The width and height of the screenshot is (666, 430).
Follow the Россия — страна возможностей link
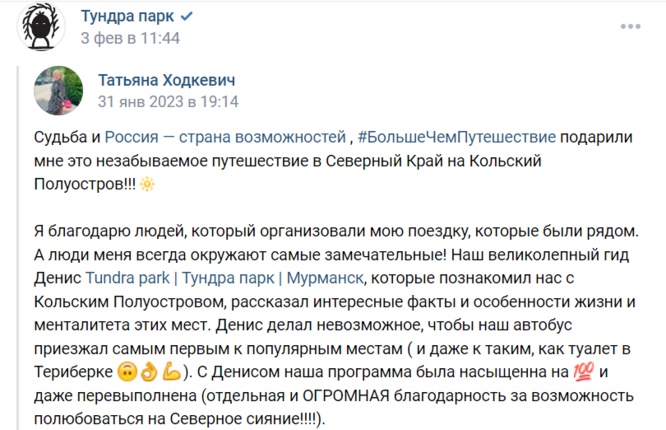(x=225, y=137)
